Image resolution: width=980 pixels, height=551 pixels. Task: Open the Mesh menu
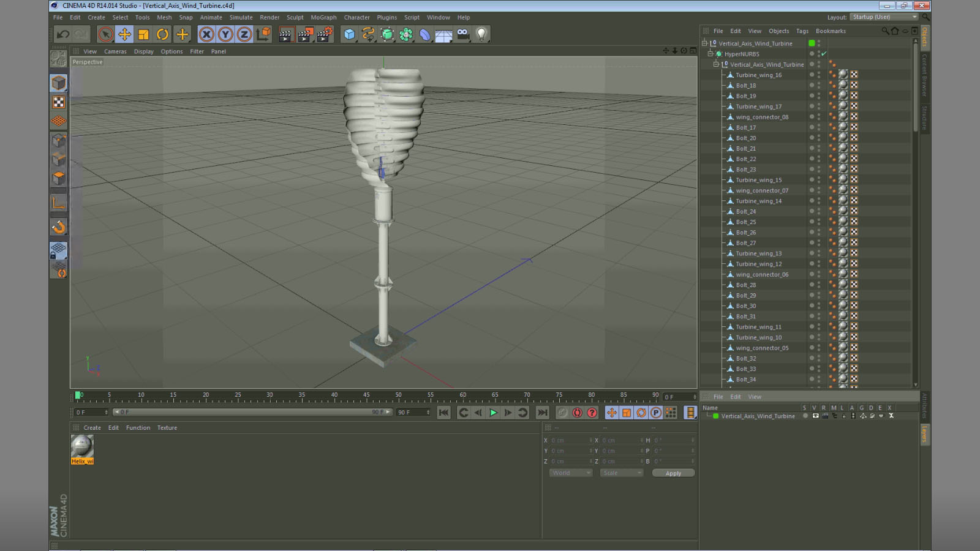[164, 18]
